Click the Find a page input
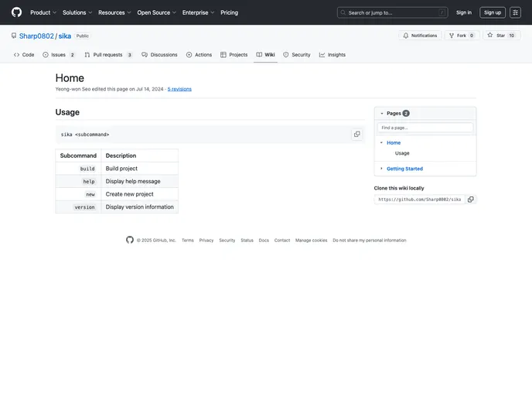The image size is (532, 396). [x=425, y=128]
